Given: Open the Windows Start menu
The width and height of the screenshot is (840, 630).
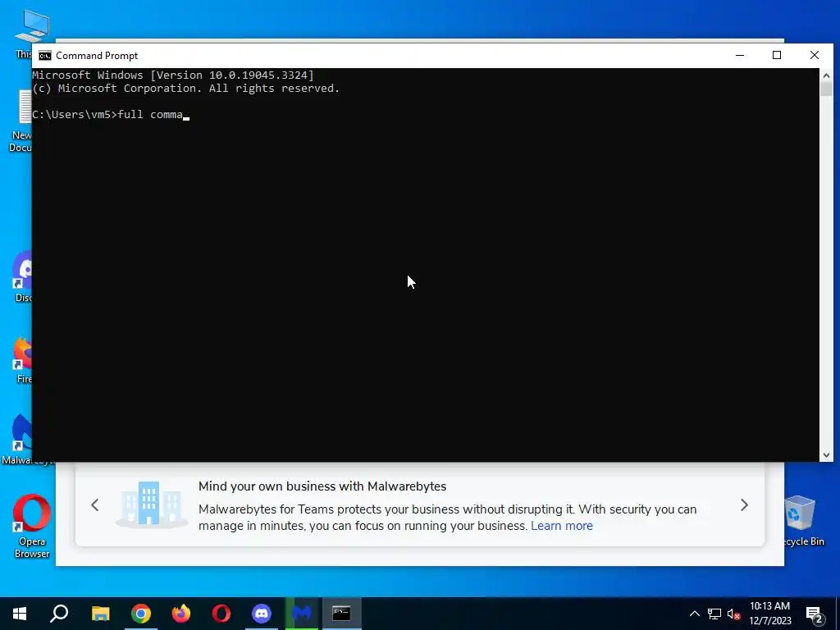Looking at the screenshot, I should point(20,614).
